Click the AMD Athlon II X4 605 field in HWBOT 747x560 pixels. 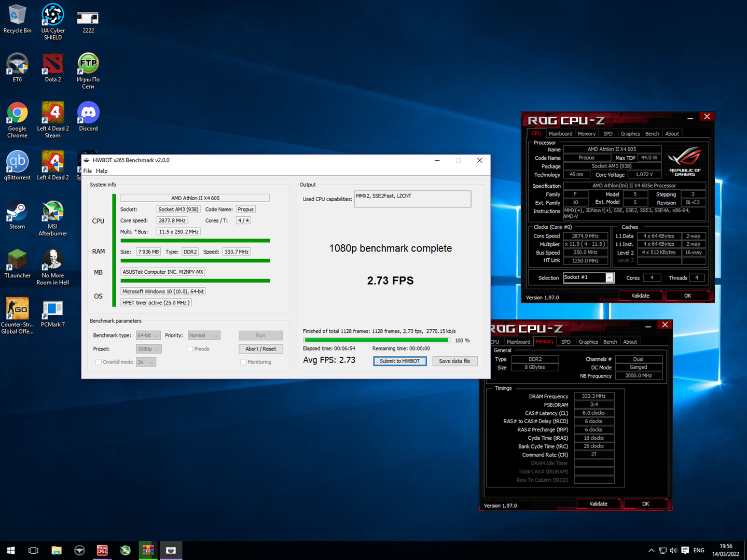coord(195,198)
